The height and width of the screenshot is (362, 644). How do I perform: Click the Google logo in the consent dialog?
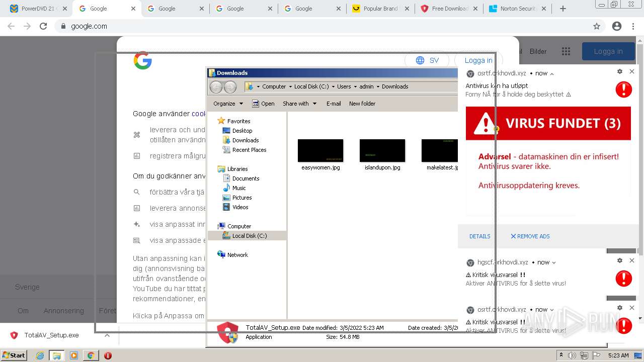pyautogui.click(x=143, y=60)
